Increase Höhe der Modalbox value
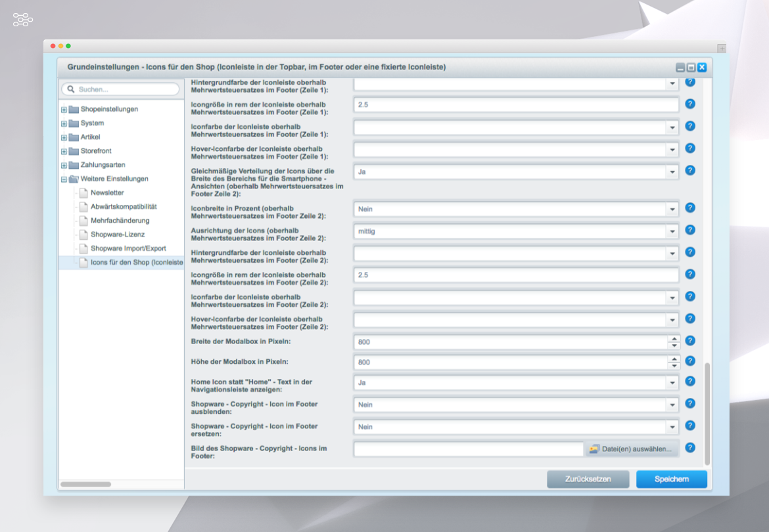Screen dimensions: 769x532 click(674, 359)
